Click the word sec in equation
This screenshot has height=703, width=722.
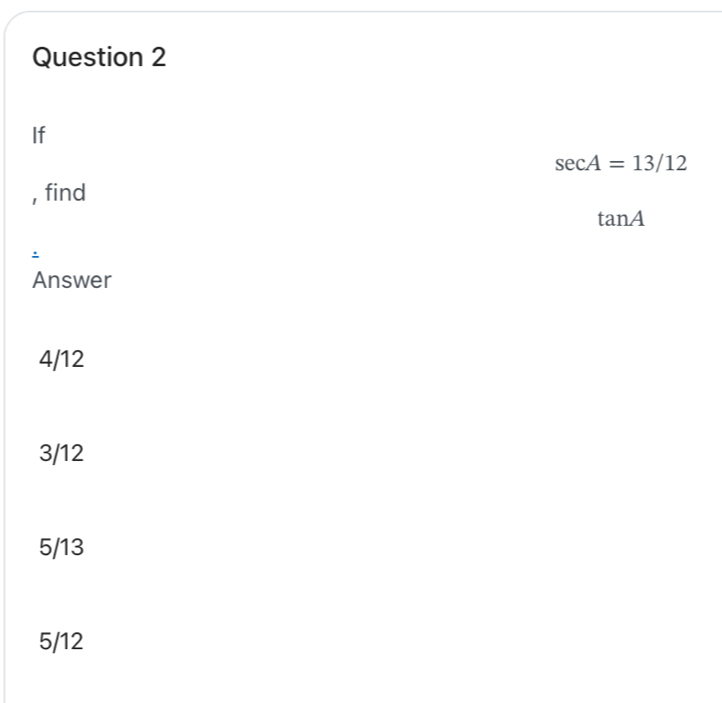click(567, 164)
